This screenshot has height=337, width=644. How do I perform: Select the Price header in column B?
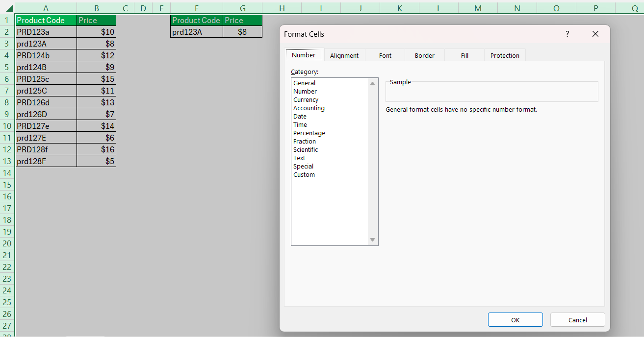(97, 20)
